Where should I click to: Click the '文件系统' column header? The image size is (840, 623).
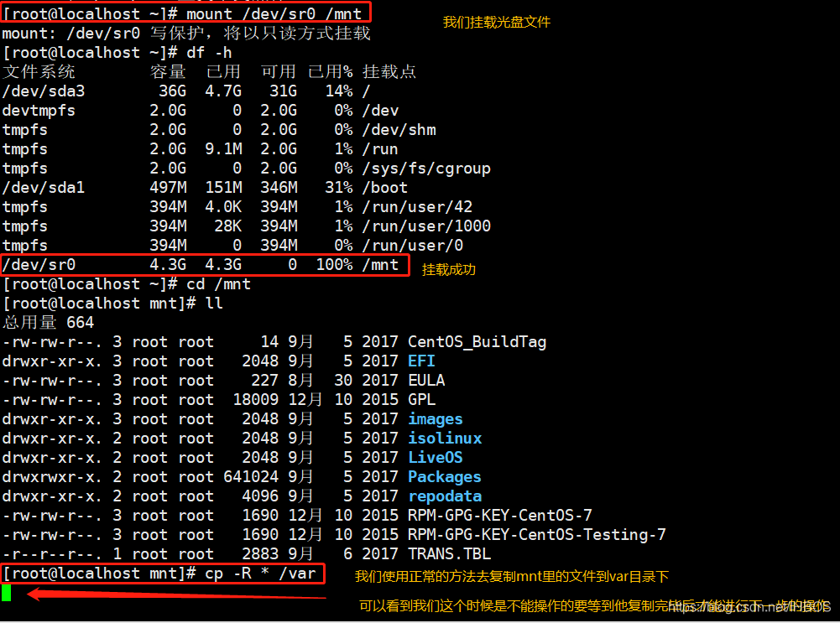click(39, 72)
